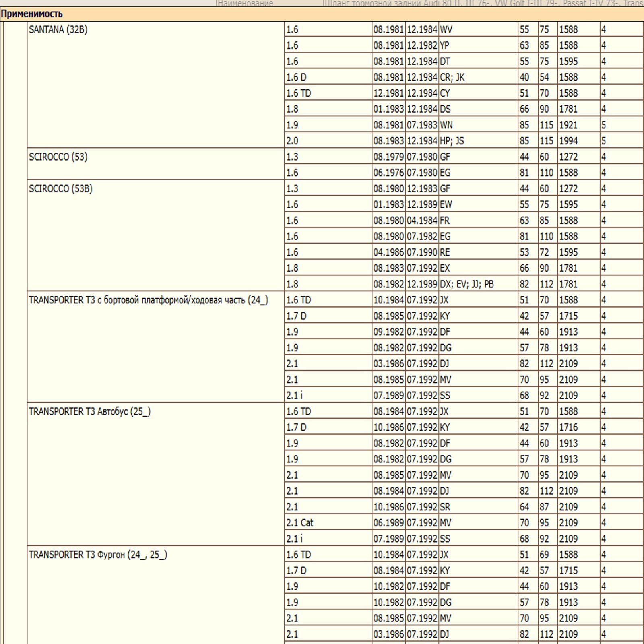Select the SANTANA (32B) model cell
Screen dimensions: 644x644
click(156, 85)
